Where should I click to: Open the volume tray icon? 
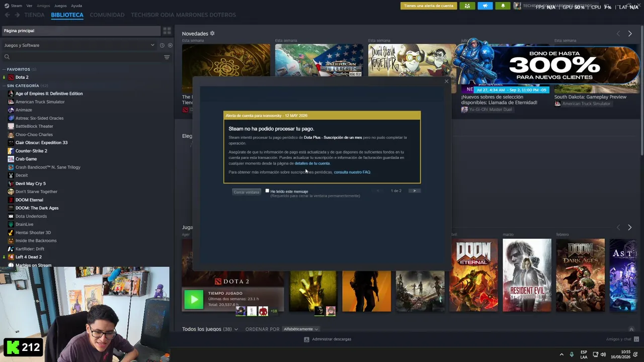point(604,354)
